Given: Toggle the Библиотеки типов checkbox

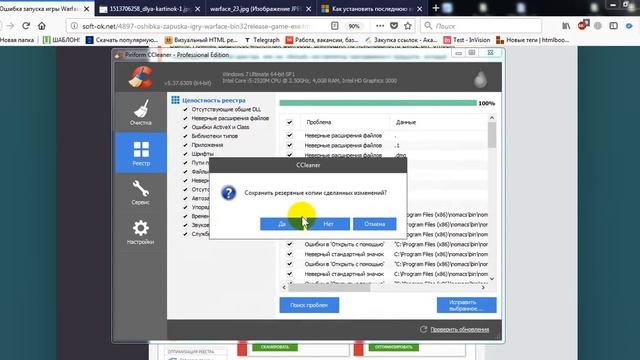Looking at the screenshot, I should click(185, 136).
